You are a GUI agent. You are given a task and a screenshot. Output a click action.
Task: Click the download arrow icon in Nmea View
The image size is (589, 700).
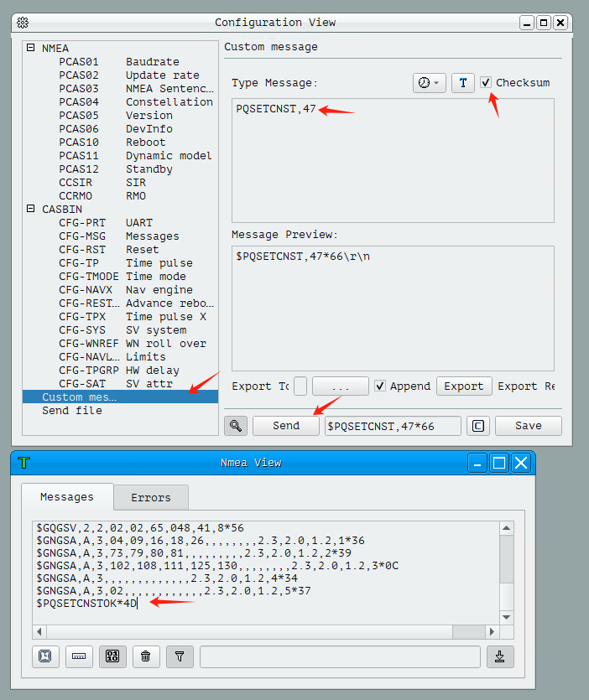[500, 656]
